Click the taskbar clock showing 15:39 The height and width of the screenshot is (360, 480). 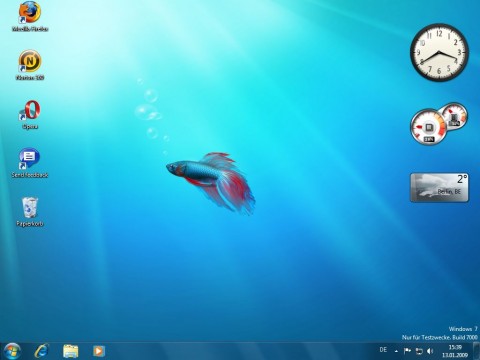455,351
